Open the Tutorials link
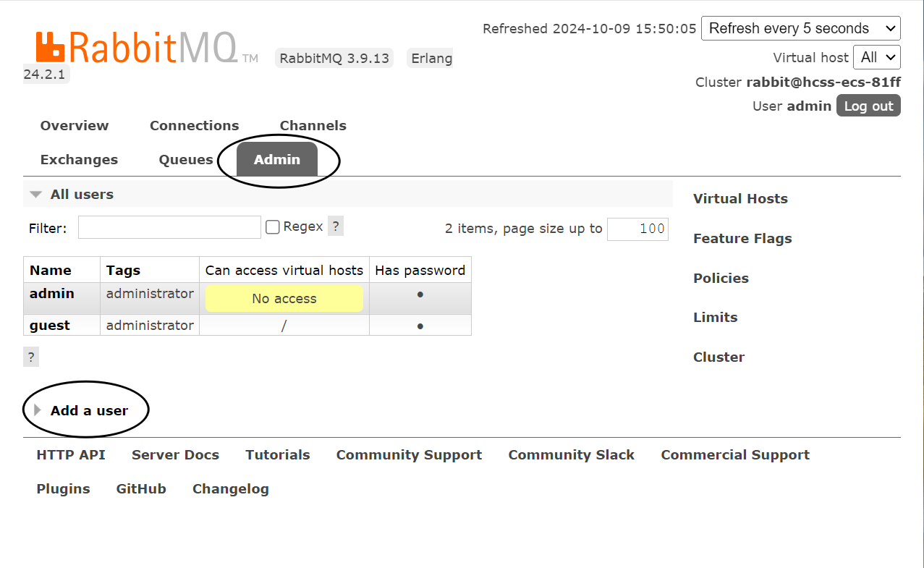The width and height of the screenshot is (924, 568). (278, 454)
